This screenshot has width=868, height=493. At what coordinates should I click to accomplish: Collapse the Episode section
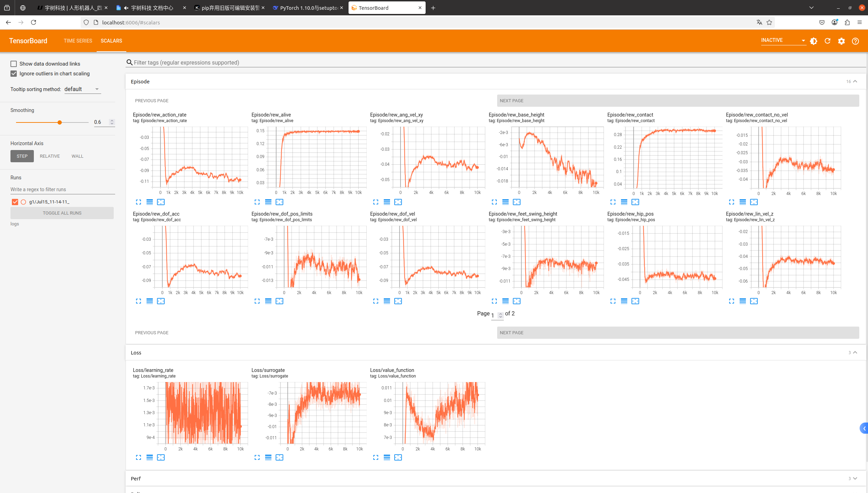pyautogui.click(x=855, y=81)
